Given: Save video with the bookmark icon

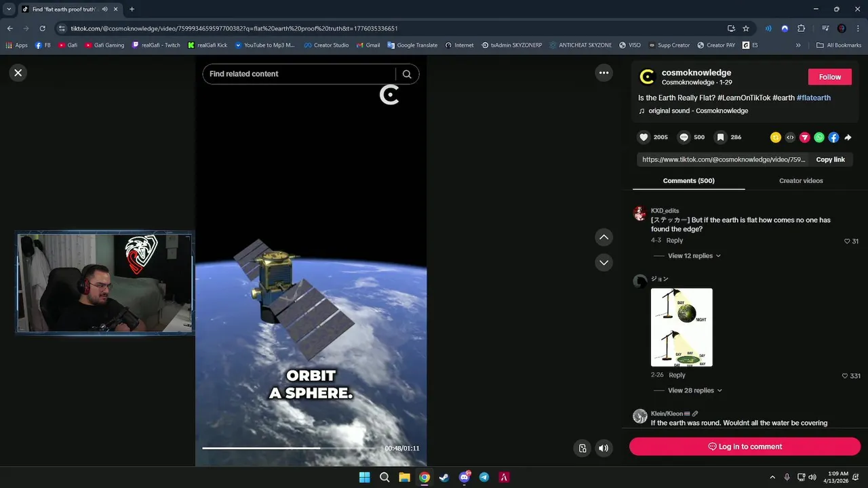Looking at the screenshot, I should (x=721, y=137).
